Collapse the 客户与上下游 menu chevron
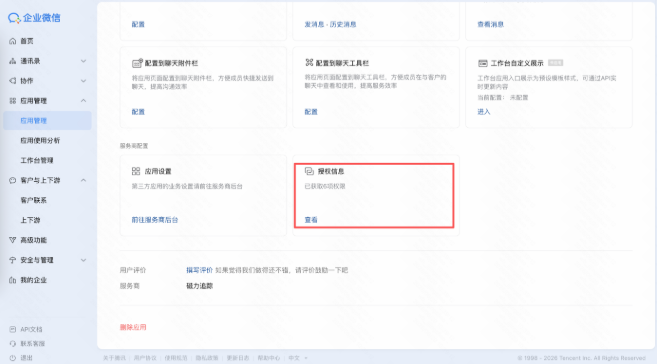Viewport: 657px width, 364px height. click(83, 181)
